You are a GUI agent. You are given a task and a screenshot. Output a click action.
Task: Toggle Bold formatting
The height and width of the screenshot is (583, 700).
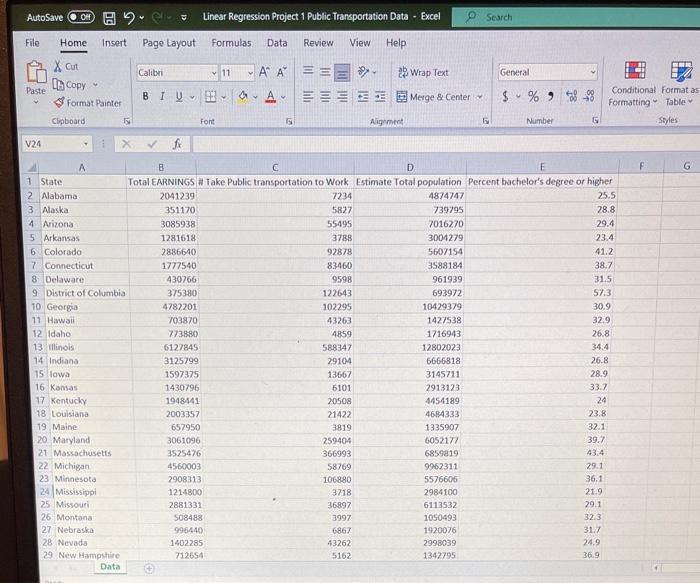[146, 96]
